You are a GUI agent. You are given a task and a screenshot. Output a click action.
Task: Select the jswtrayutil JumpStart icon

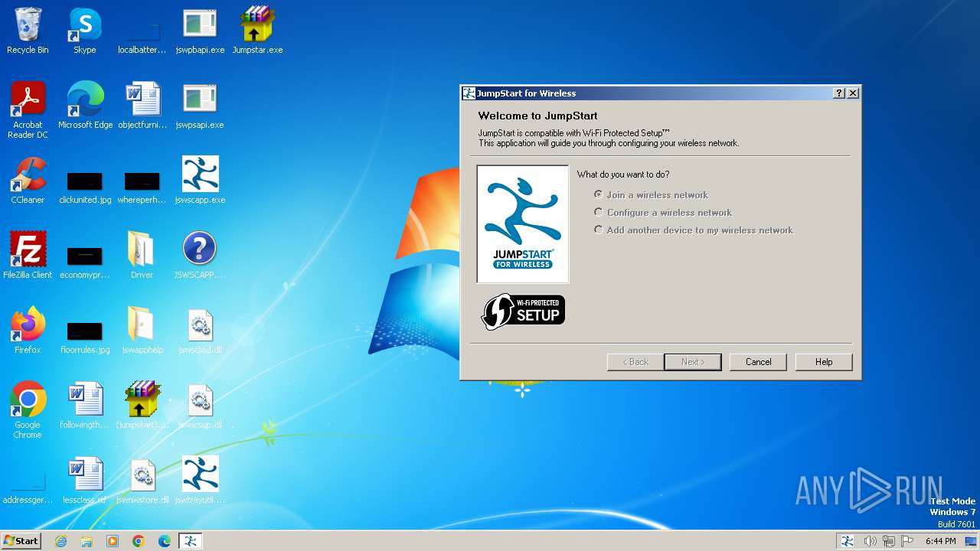tap(200, 481)
